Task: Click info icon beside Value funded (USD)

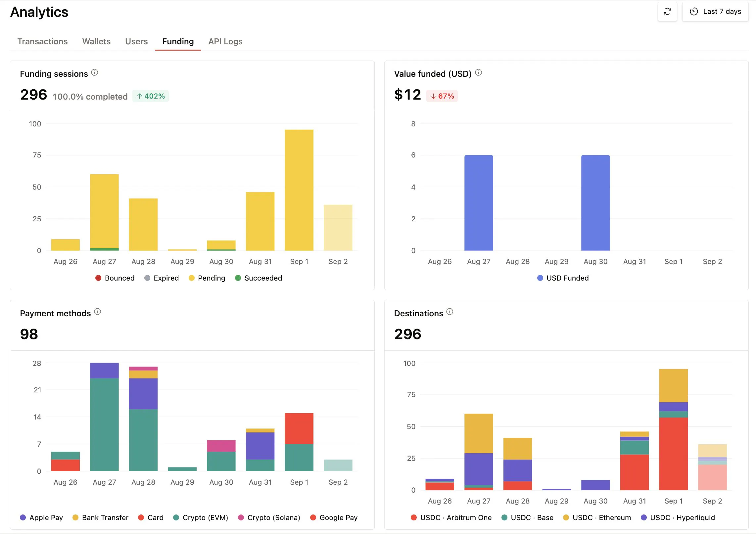Action: (x=479, y=72)
